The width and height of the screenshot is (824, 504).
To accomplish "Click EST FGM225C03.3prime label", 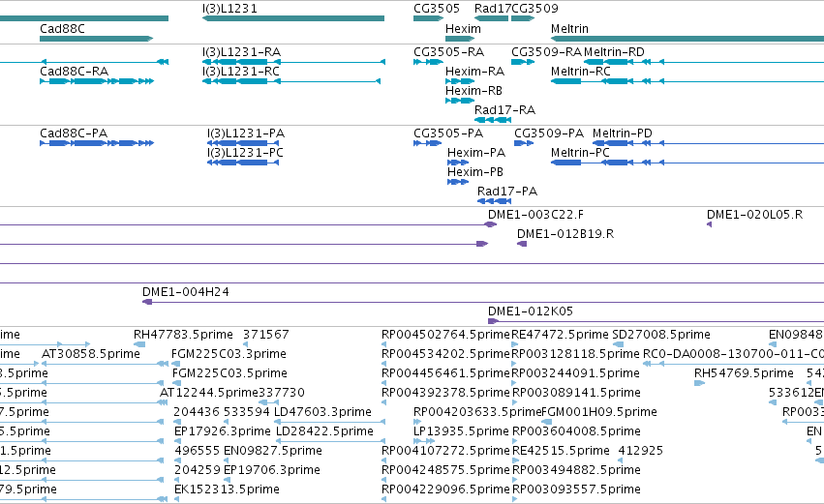I will coord(229,354).
